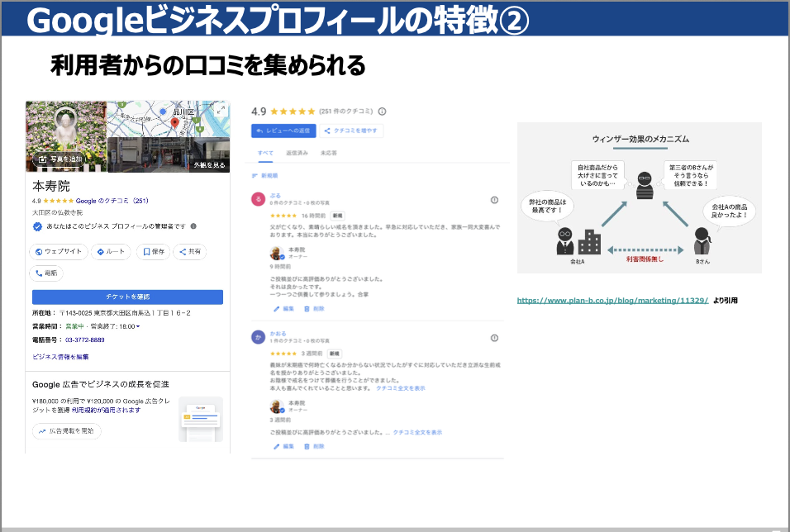Screen dimensions: 790x532
Task: Open Google のクチコミ (251) link
Action: tap(112, 201)
